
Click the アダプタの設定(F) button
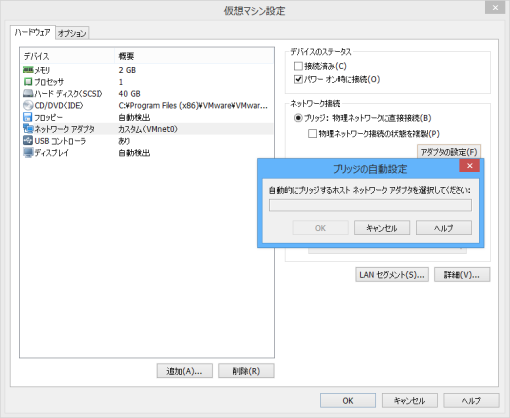click(449, 152)
